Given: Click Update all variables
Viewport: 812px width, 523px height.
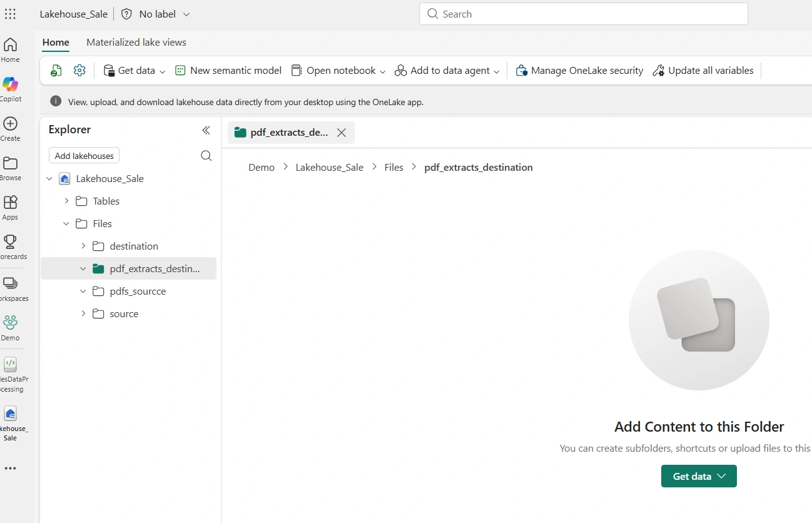Looking at the screenshot, I should point(703,71).
